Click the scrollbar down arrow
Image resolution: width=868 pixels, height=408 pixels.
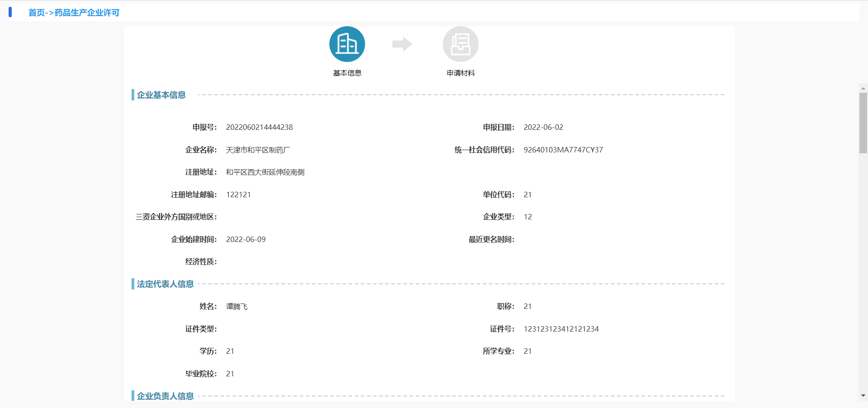(863, 395)
